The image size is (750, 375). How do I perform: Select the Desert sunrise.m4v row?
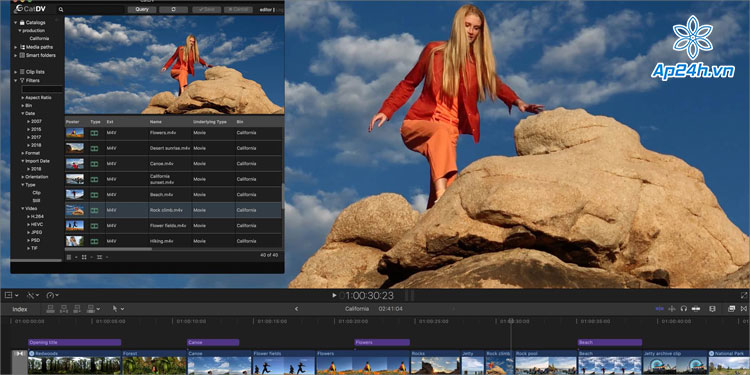click(173, 148)
